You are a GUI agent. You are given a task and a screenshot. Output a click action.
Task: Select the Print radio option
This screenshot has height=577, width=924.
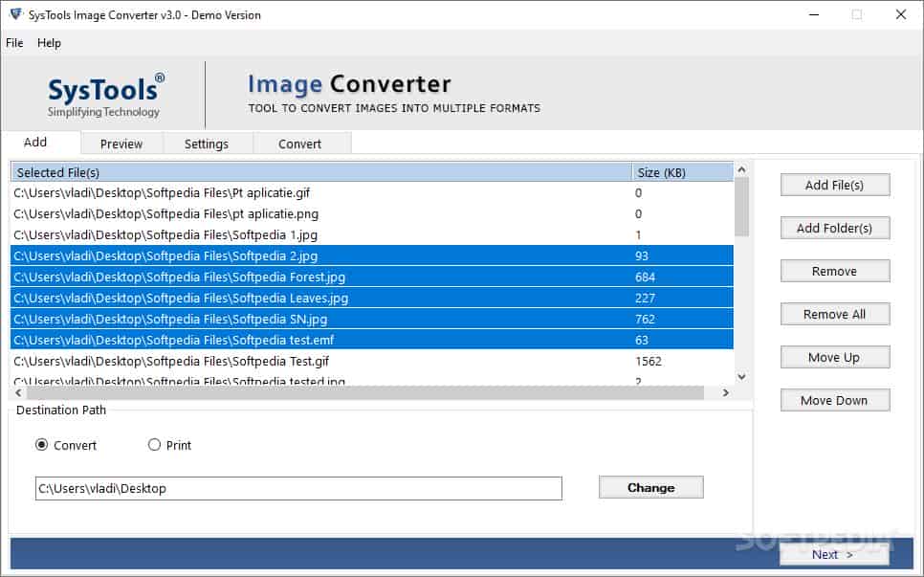(x=169, y=445)
